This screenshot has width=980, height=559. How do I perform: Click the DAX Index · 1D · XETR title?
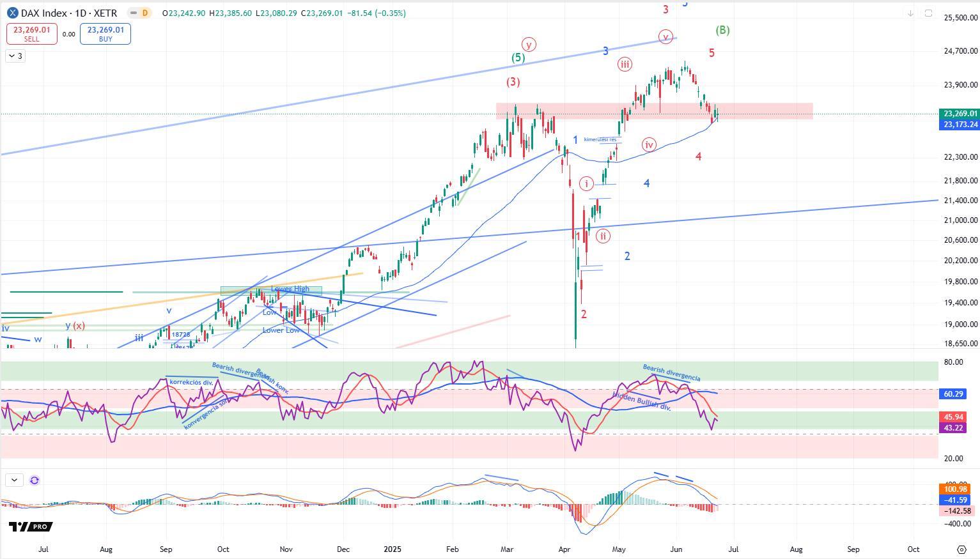[69, 13]
